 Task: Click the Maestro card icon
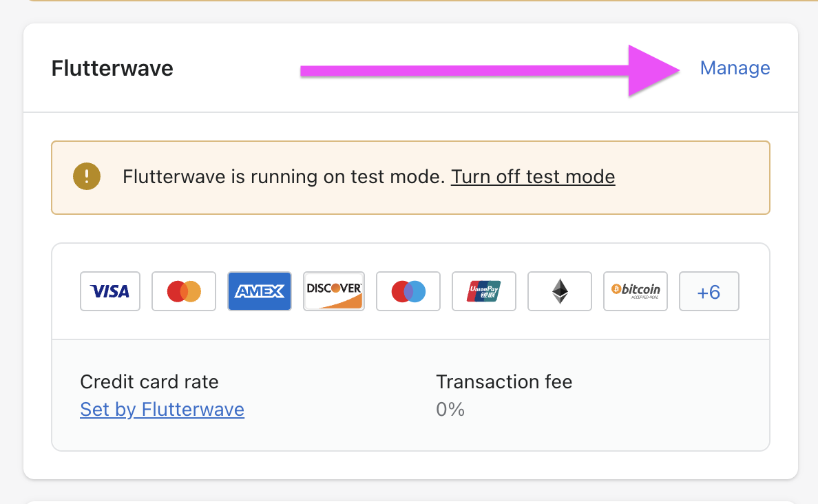408,291
